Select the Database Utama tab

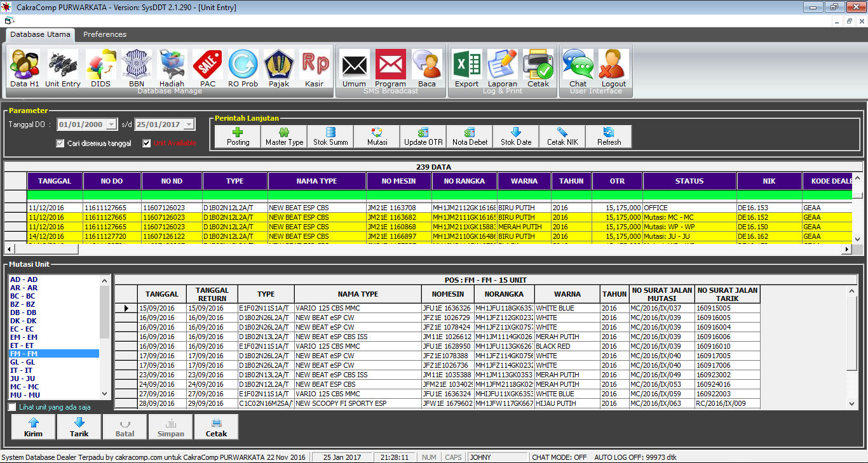40,34
